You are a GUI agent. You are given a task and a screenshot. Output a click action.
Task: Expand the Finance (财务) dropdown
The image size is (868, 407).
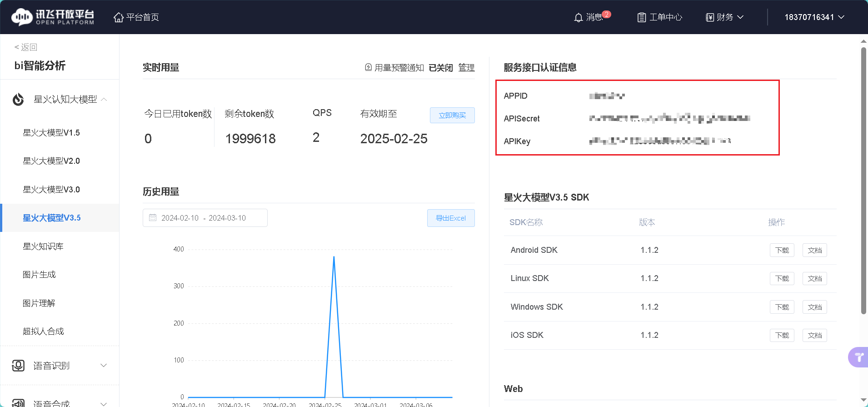[x=724, y=17]
